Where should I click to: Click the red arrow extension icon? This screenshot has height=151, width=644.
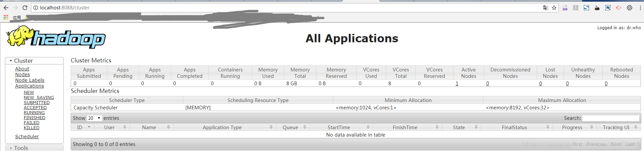point(619,8)
